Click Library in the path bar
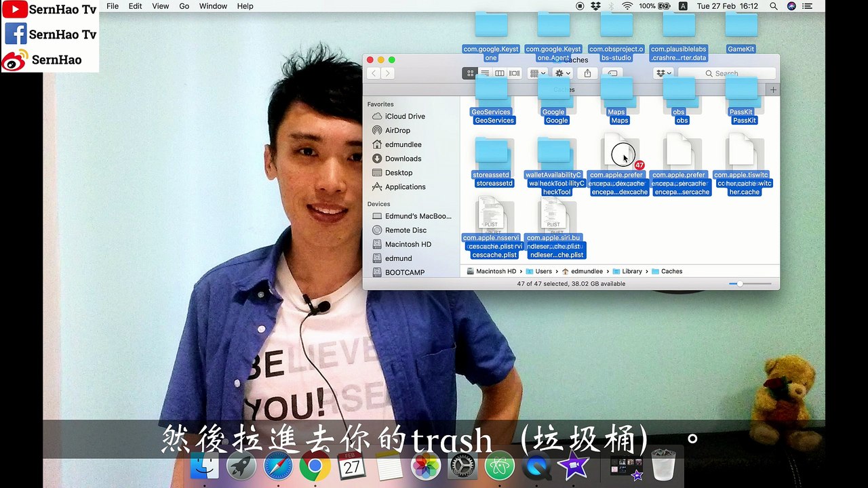The height and width of the screenshot is (488, 868). (627, 271)
